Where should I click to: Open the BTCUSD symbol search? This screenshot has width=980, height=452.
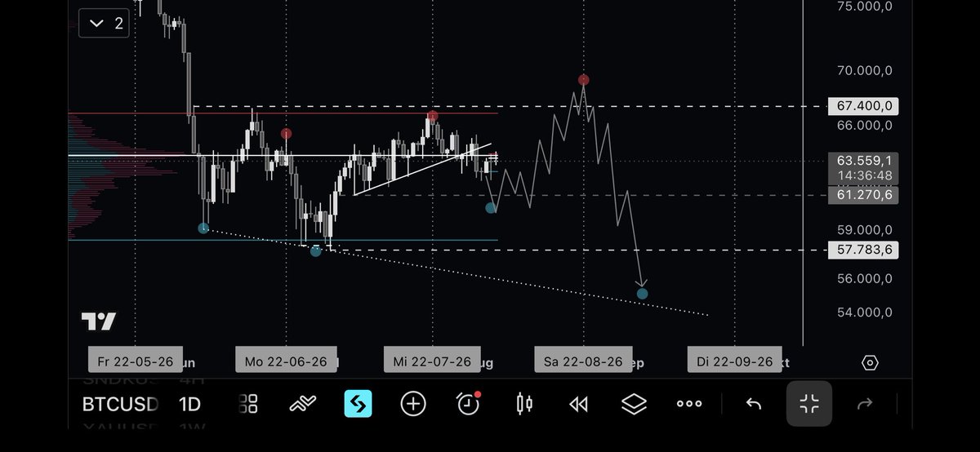coord(120,404)
